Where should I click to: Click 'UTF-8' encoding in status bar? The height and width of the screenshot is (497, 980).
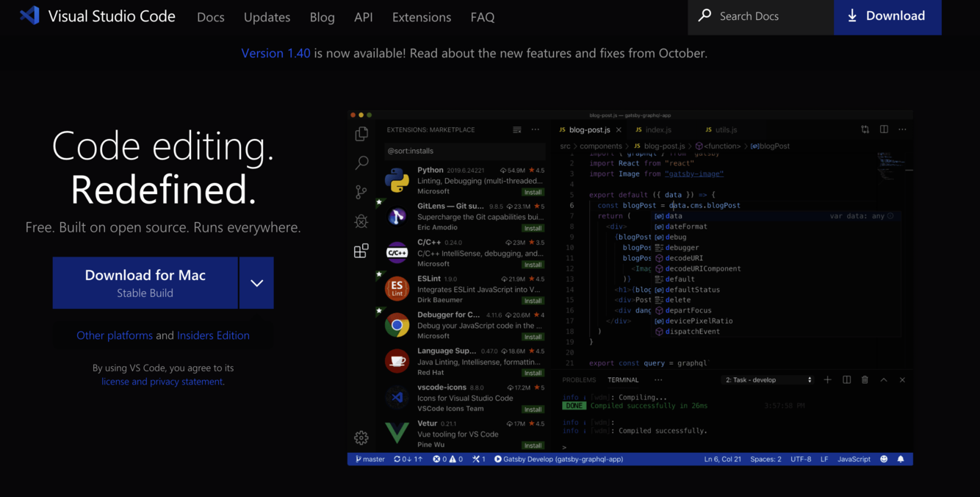[801, 459]
